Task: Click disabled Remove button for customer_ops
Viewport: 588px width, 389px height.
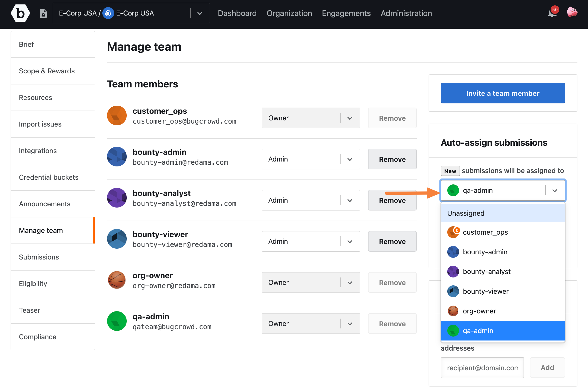Action: point(392,118)
